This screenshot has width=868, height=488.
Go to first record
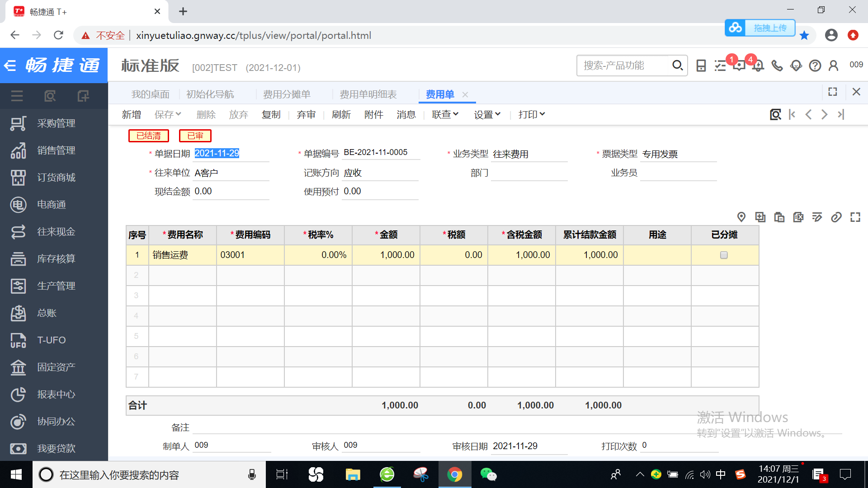point(792,114)
